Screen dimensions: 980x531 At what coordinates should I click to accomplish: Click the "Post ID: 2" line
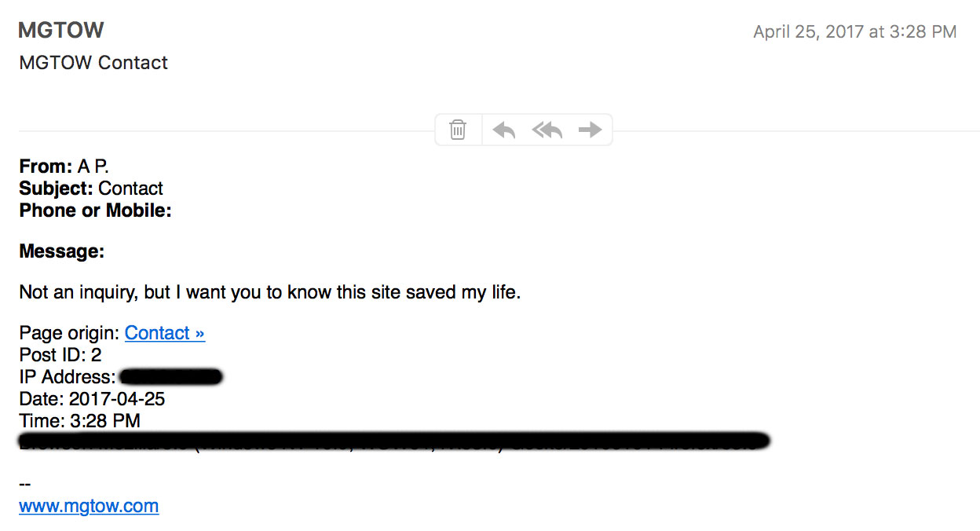tap(60, 355)
